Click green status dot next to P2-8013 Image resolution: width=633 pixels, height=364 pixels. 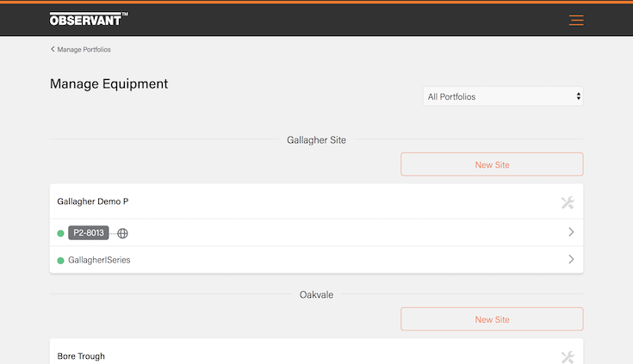click(60, 233)
